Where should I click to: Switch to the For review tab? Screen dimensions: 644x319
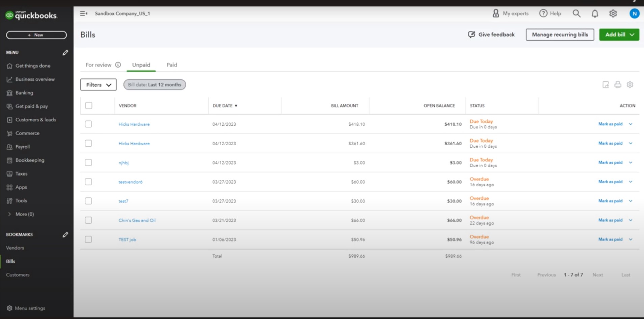point(98,65)
